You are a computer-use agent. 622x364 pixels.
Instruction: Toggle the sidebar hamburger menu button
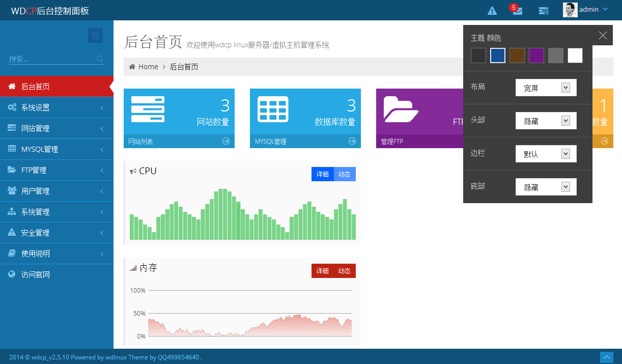tap(95, 35)
